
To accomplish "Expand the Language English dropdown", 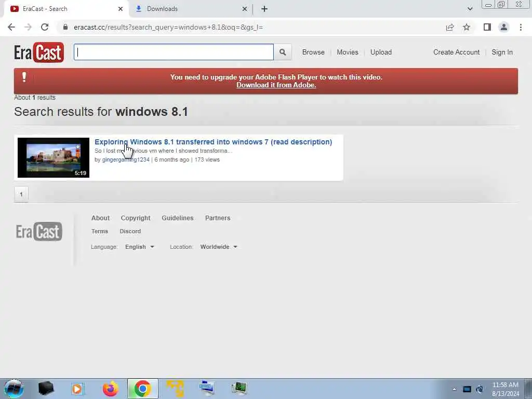I will click(139, 247).
